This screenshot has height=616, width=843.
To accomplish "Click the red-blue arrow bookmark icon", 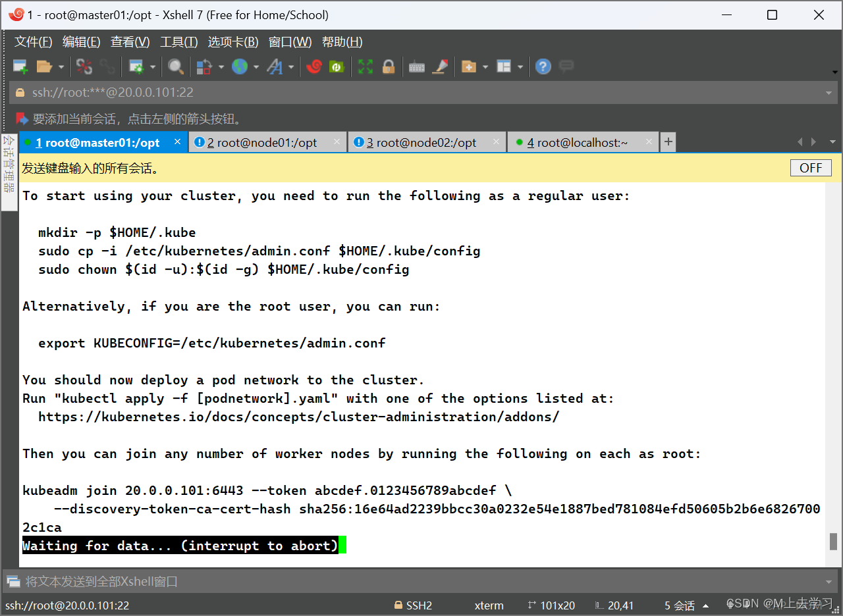I will (22, 119).
